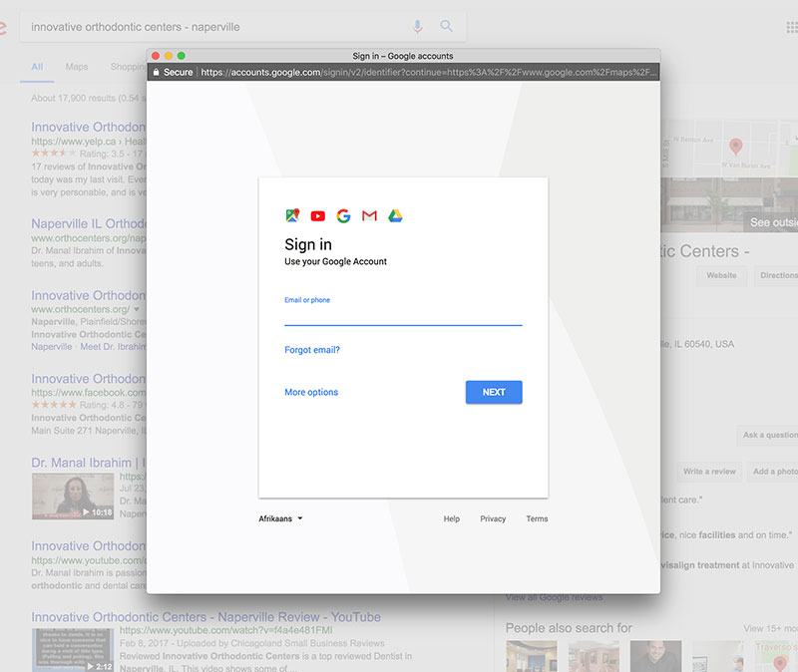Click the red map pin on background map
This screenshot has height=672, width=798.
[735, 147]
